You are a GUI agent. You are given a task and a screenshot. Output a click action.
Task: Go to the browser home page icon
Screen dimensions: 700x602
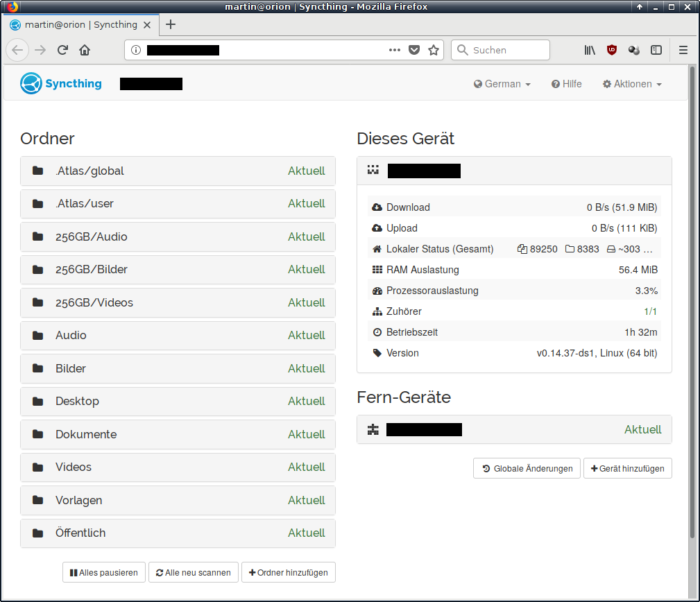click(85, 50)
